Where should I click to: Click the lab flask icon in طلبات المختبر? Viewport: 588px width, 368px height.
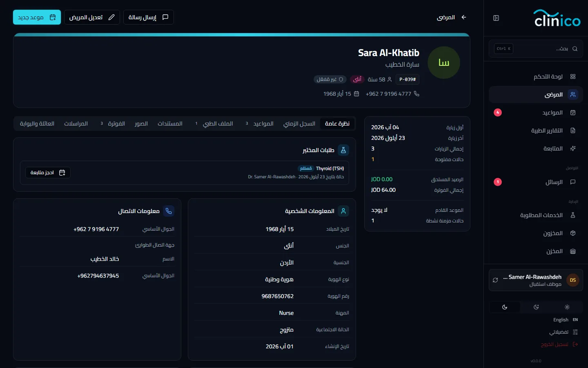click(x=343, y=150)
